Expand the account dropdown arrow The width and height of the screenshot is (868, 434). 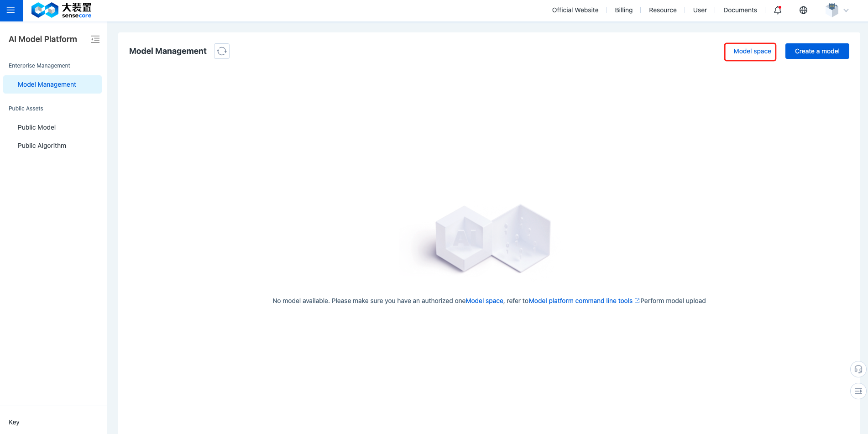click(x=846, y=10)
